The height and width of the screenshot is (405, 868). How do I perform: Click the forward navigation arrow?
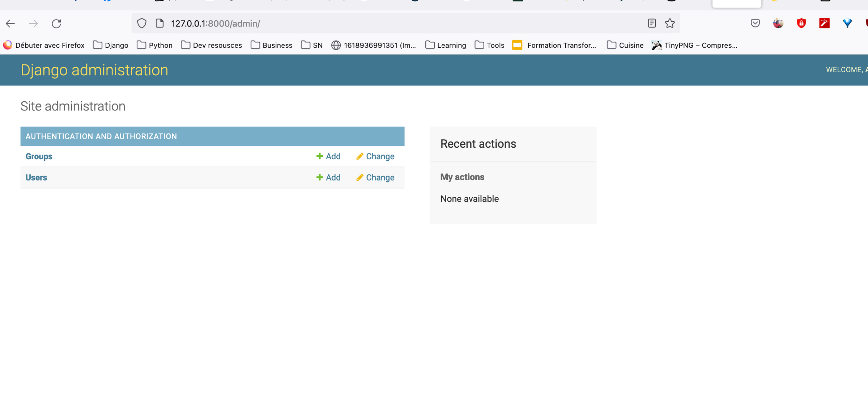[x=33, y=23]
